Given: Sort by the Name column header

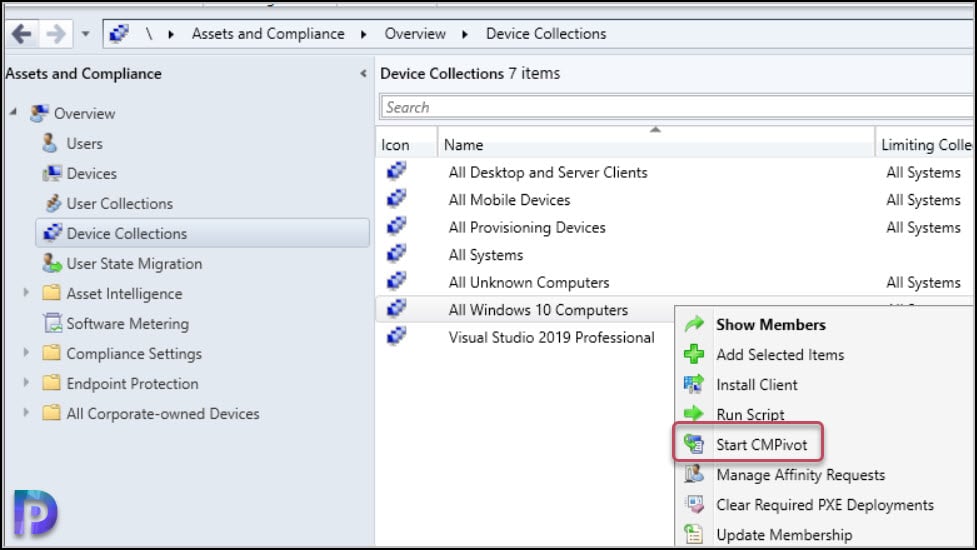Looking at the screenshot, I should pyautogui.click(x=656, y=145).
